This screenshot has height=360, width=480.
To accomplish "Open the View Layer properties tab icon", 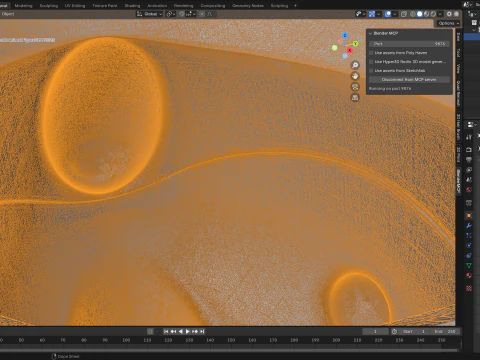I will [x=469, y=170].
